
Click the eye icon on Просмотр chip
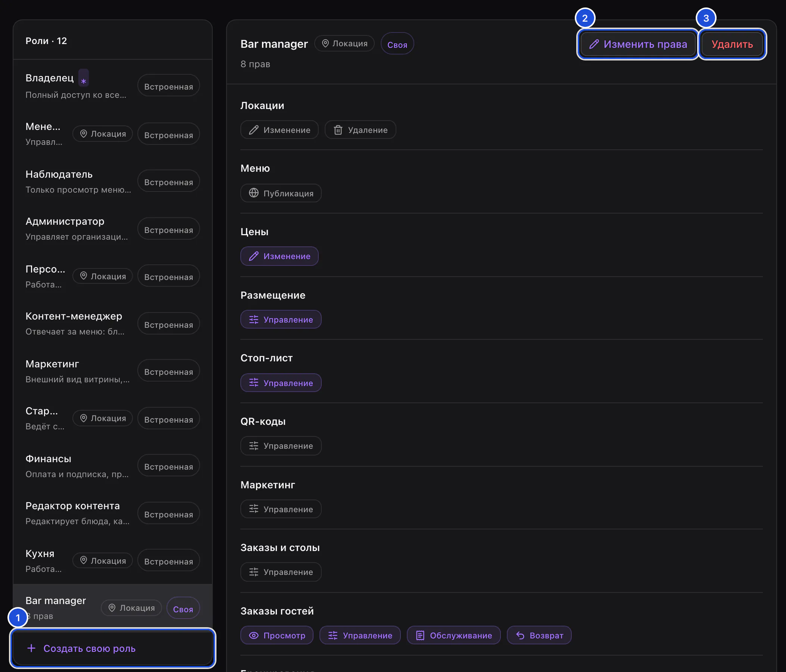point(254,635)
